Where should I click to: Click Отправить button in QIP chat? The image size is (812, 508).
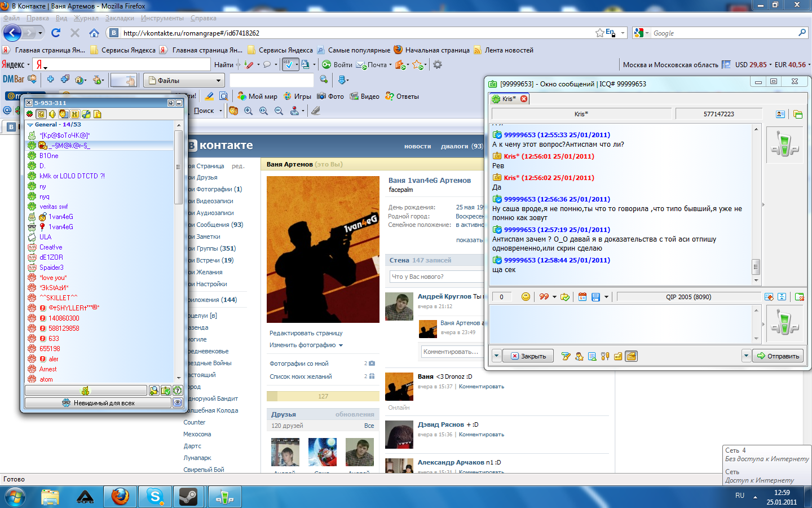(x=778, y=356)
